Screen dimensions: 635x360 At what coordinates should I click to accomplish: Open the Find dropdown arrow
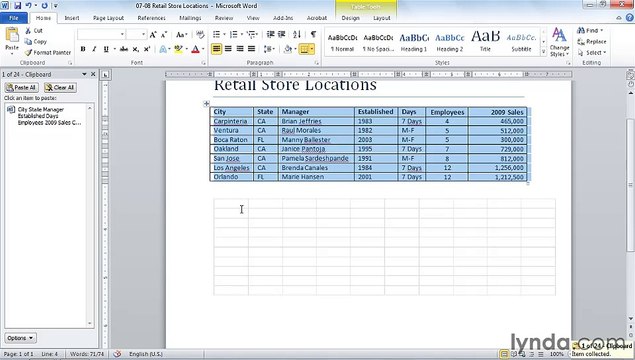[x=601, y=30]
